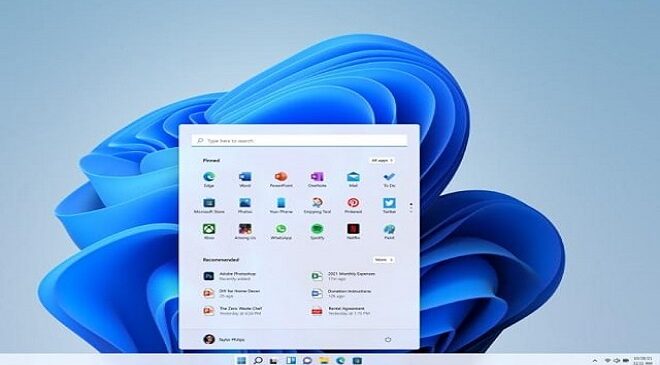Open the user account profile button
Screen dimensions: 660x365
[224, 339]
